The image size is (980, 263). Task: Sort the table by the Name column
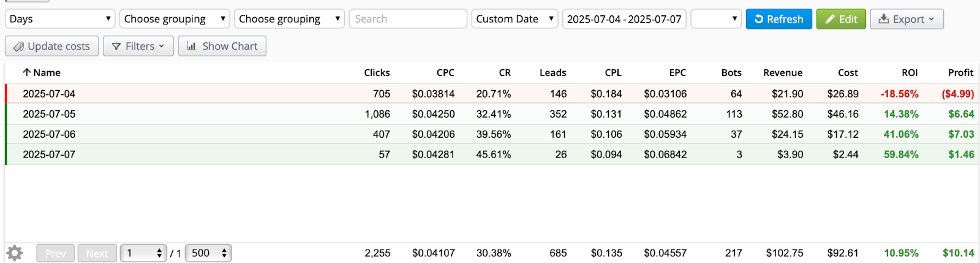(42, 72)
